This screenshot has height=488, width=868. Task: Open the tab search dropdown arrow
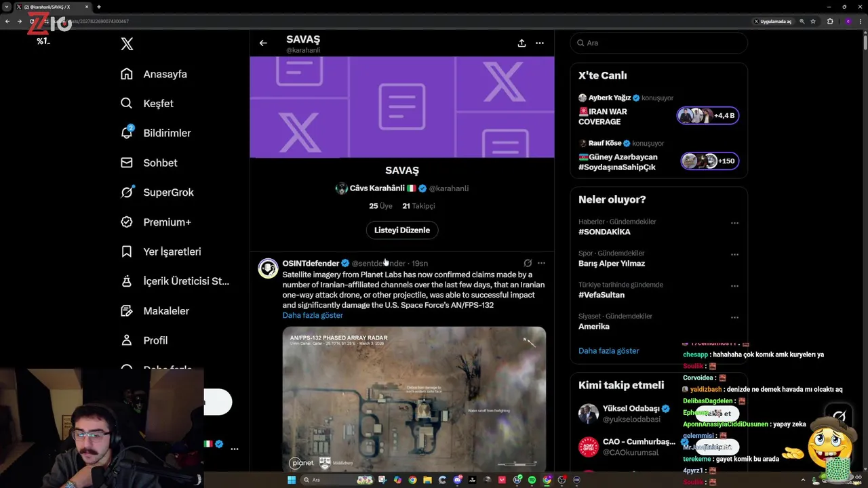click(x=6, y=7)
